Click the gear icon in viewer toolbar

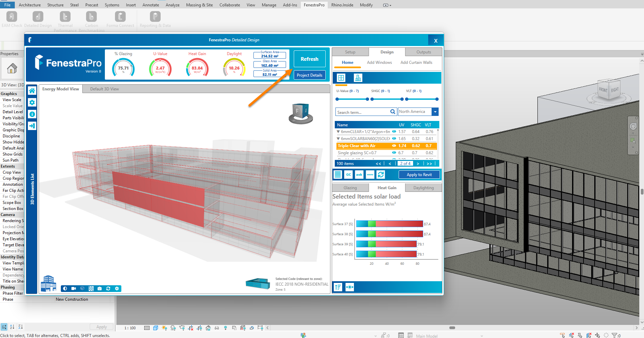117,289
